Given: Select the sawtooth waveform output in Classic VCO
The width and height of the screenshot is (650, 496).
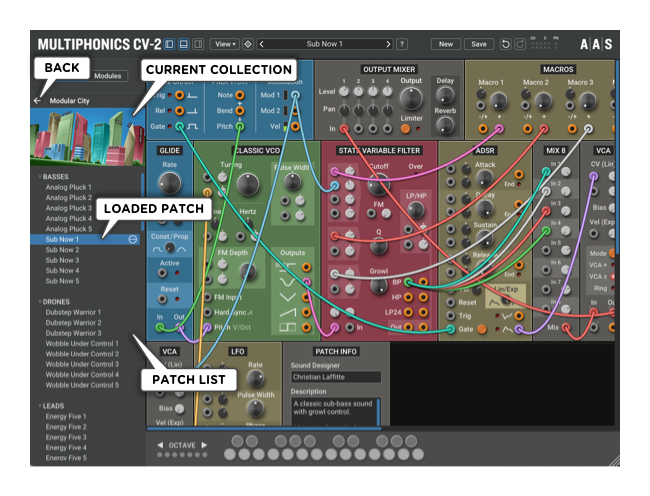Looking at the screenshot, I should (x=306, y=312).
